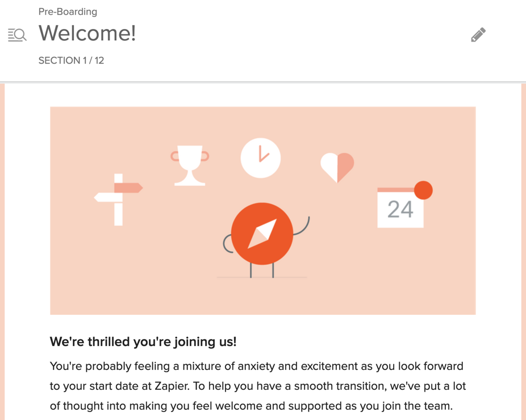This screenshot has height=420, width=526.
Task: Click the Welcome! page title
Action: (87, 33)
